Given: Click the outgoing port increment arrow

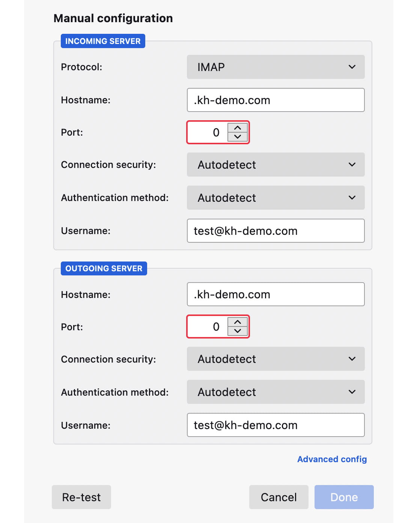Looking at the screenshot, I should 237,322.
